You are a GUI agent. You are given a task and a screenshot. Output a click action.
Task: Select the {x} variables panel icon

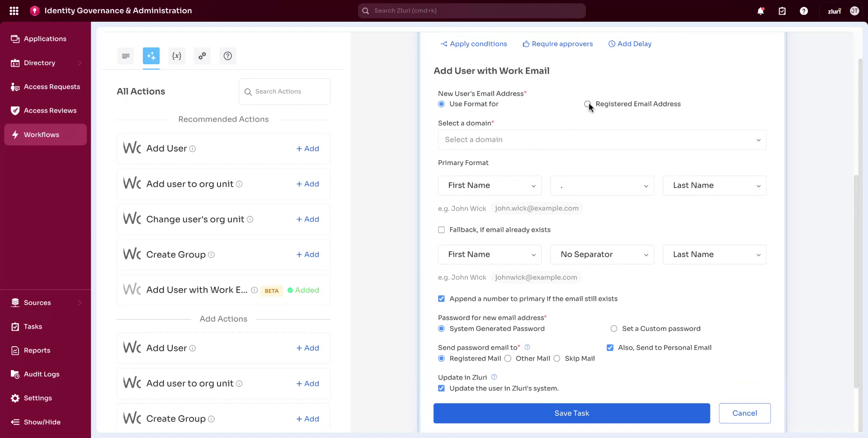[176, 56]
